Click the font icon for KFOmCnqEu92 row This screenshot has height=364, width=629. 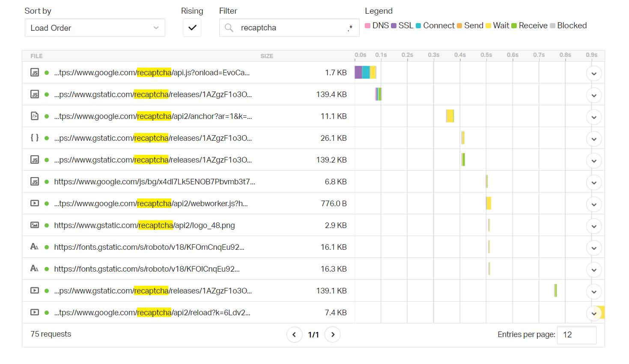coord(35,247)
